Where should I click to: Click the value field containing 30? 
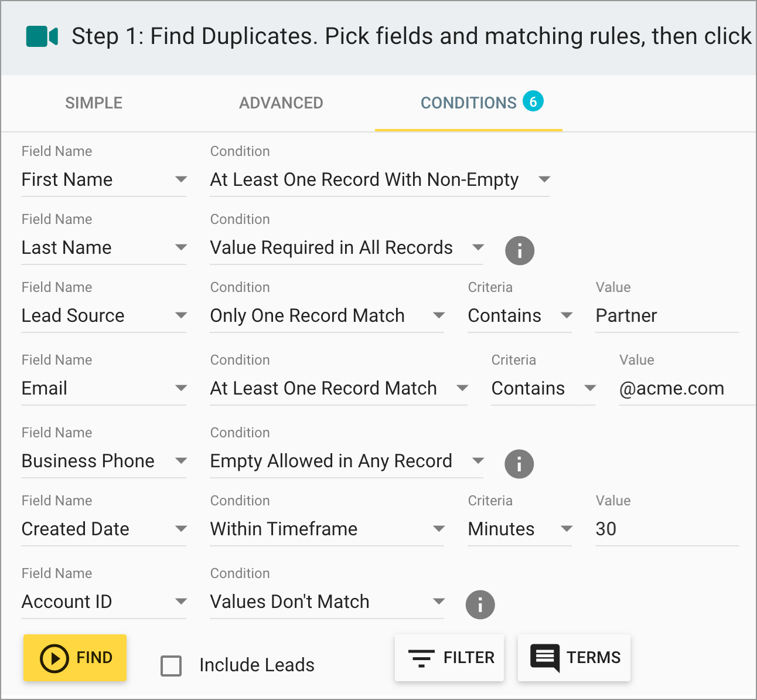tap(667, 529)
